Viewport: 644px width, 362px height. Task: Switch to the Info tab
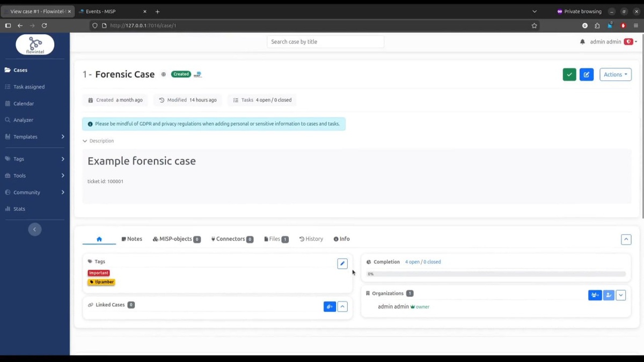341,239
